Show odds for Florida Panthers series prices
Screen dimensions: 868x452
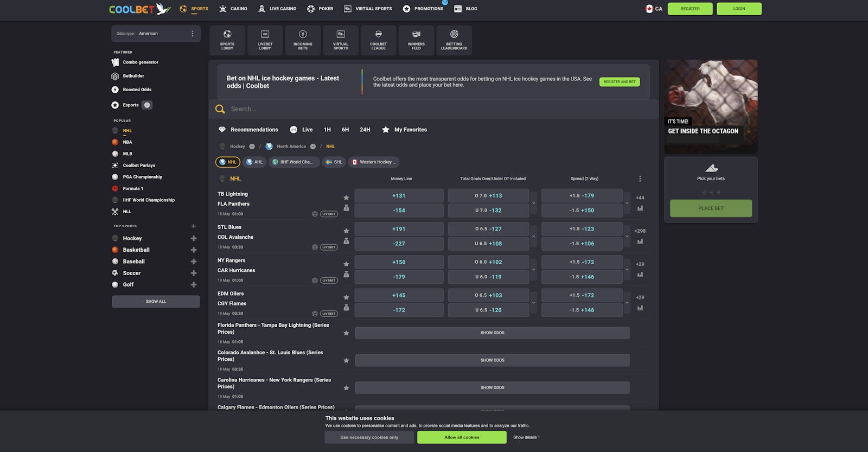tap(492, 333)
